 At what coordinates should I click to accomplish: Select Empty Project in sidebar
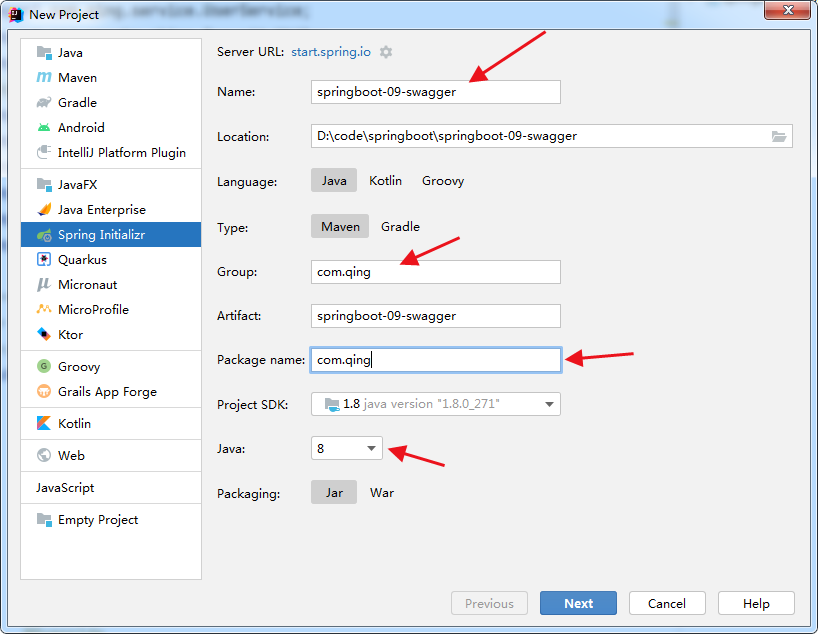pos(111,520)
